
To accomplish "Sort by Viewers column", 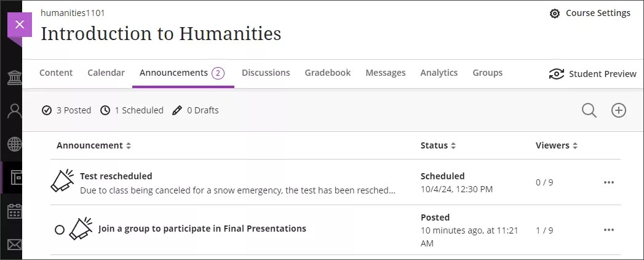I will (x=557, y=146).
